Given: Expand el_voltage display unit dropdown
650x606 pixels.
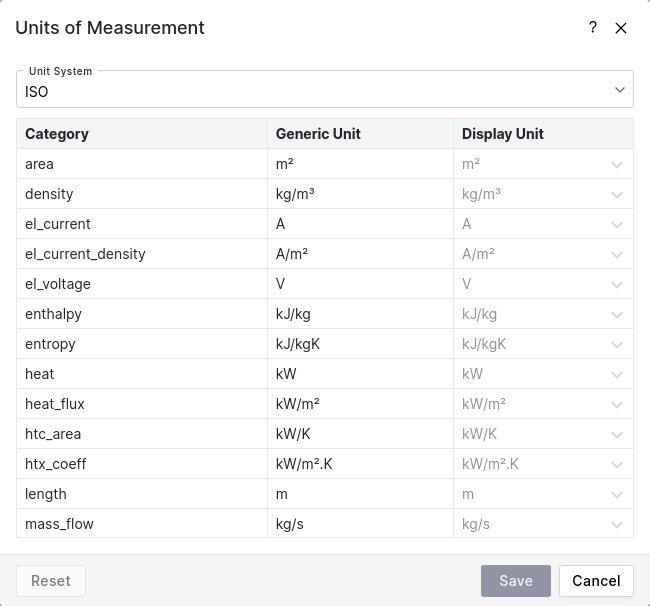Looking at the screenshot, I should [617, 284].
